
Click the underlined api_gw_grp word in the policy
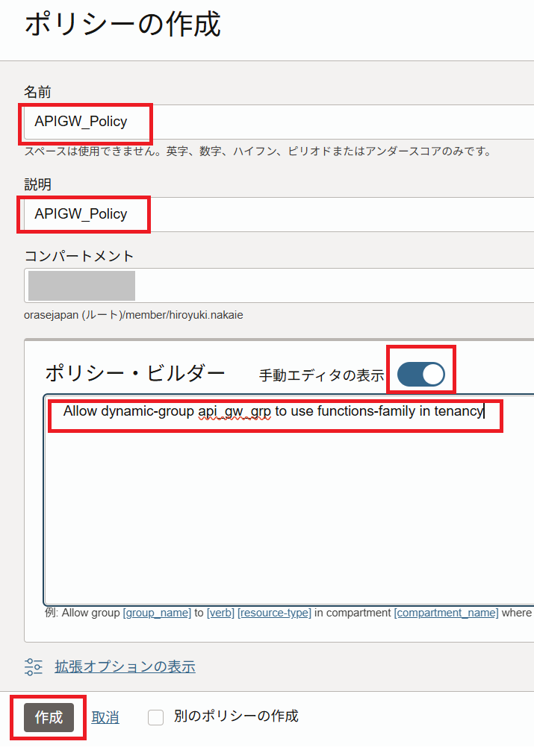(235, 411)
